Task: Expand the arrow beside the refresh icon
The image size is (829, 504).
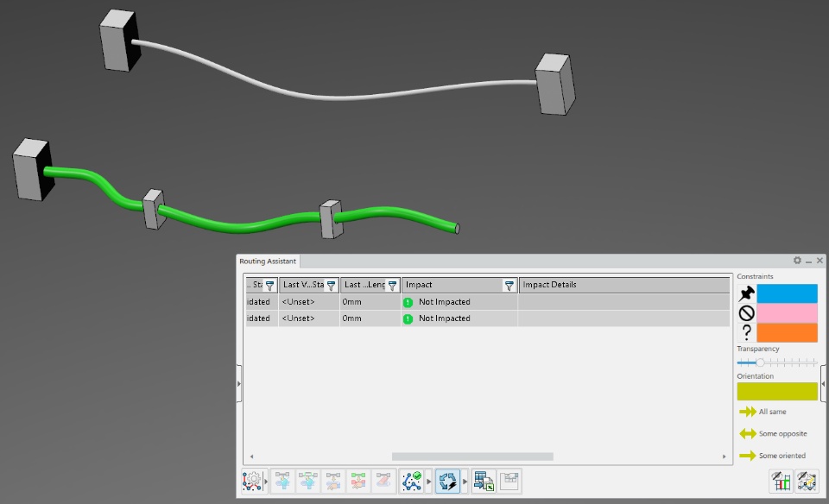Action: point(465,482)
